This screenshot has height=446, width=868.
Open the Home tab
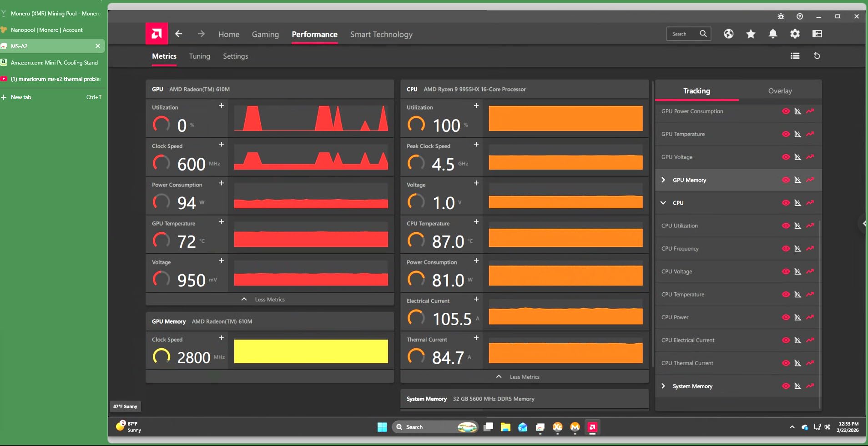click(229, 34)
